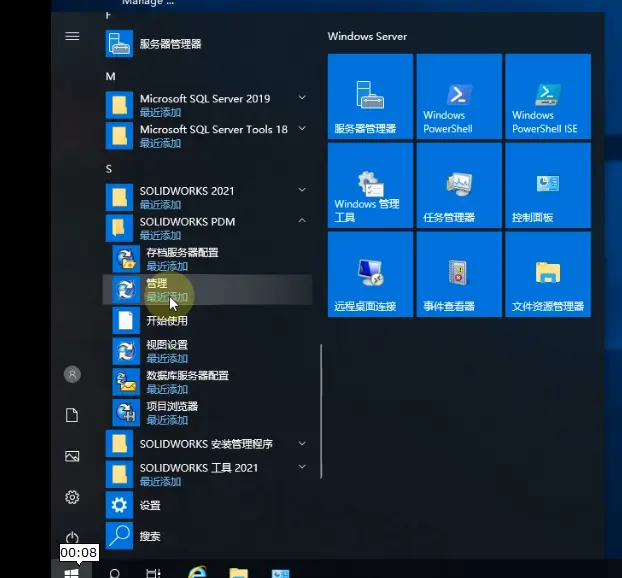Click 数据库服务器配置 icon

126,382
